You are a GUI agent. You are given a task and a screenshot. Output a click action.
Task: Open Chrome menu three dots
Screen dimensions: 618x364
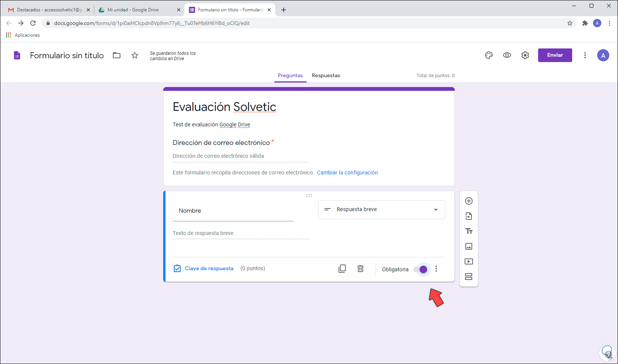pyautogui.click(x=609, y=23)
